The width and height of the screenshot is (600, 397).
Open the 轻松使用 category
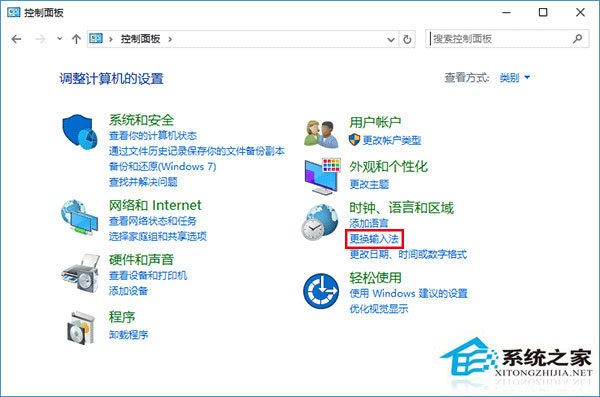pos(375,278)
